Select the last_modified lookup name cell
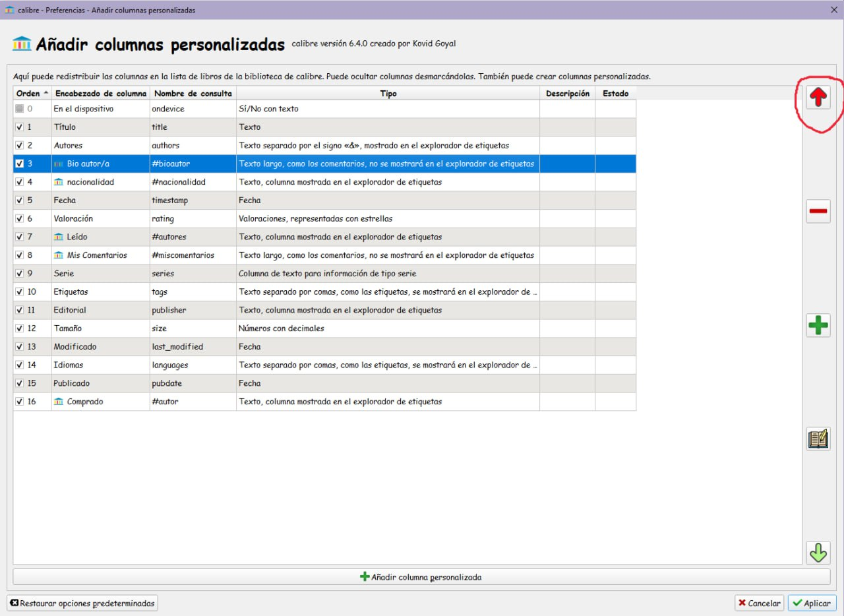The height and width of the screenshot is (616, 844). 193,346
